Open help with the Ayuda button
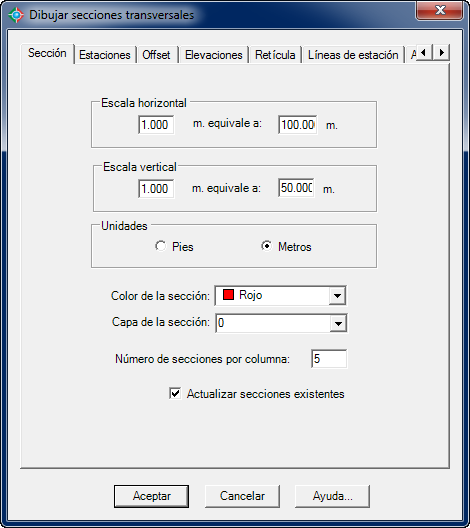 (332, 496)
